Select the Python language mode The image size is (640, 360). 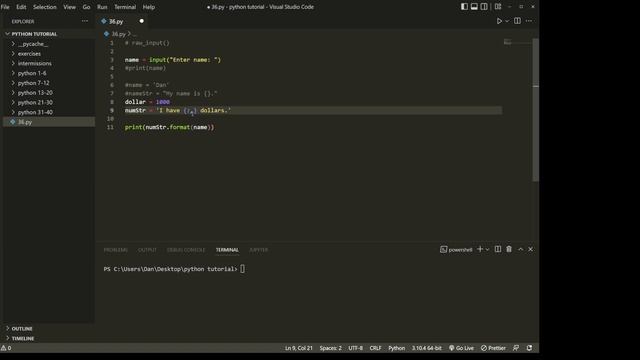(396, 348)
